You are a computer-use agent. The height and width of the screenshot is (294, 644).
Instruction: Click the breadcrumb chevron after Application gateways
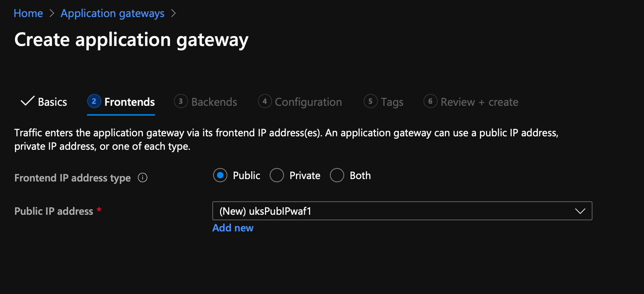click(x=173, y=13)
